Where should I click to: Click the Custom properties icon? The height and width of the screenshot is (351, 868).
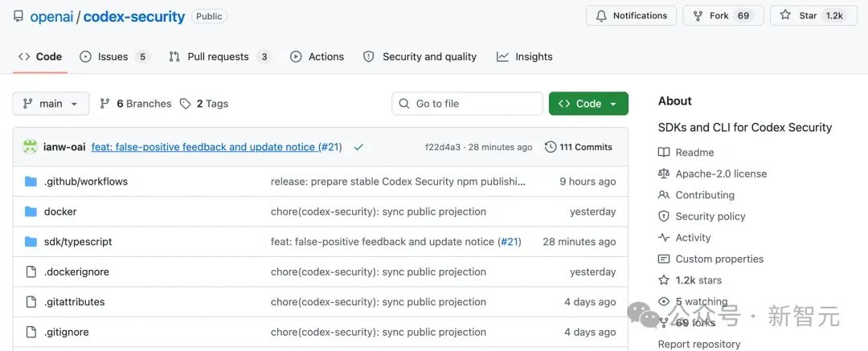tap(664, 259)
